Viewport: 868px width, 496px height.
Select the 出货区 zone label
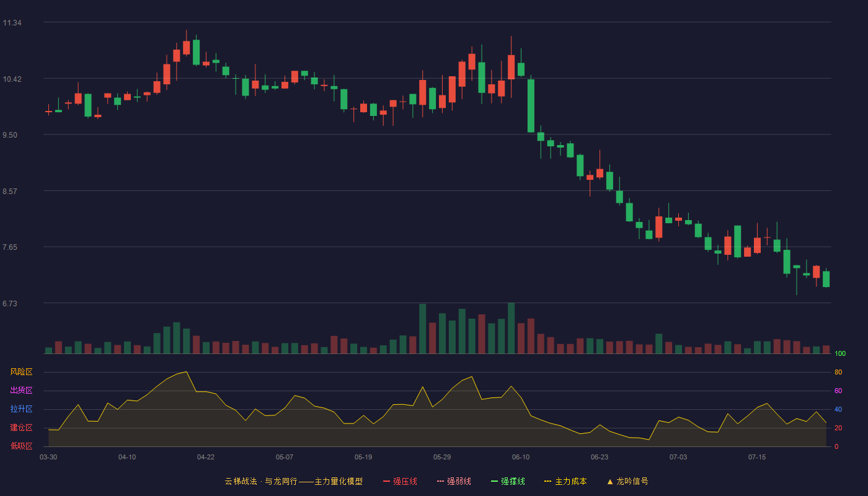point(21,391)
